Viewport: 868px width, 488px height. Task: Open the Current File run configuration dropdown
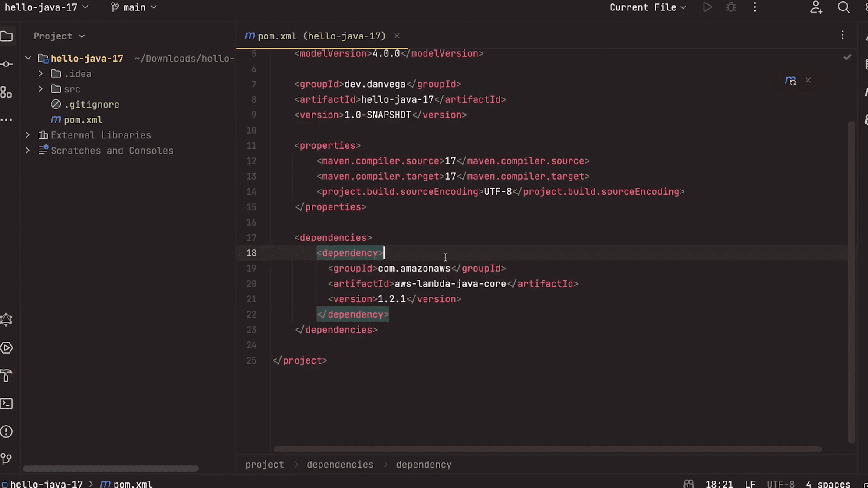tap(647, 7)
